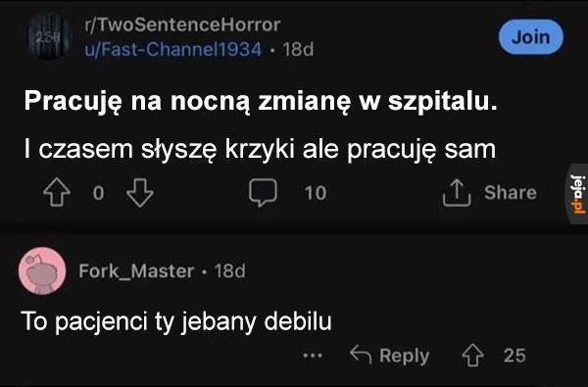Viewport: 588px width, 387px height.
Task: Click the jeja.pl watermark tab
Action: pos(577,194)
